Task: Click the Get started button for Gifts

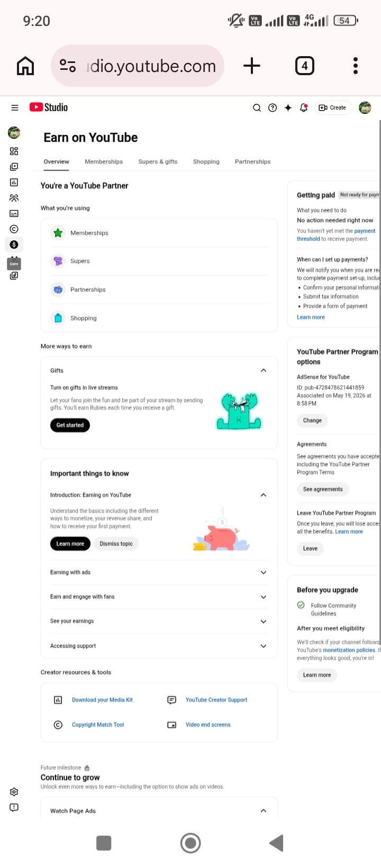Action: click(70, 425)
